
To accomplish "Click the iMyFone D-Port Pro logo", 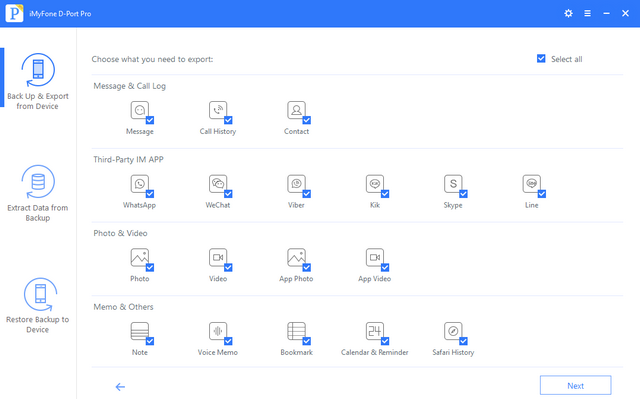I will click(x=14, y=13).
